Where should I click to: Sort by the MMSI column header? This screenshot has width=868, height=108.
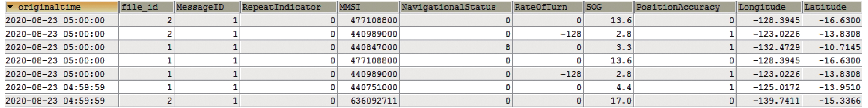(368, 7)
